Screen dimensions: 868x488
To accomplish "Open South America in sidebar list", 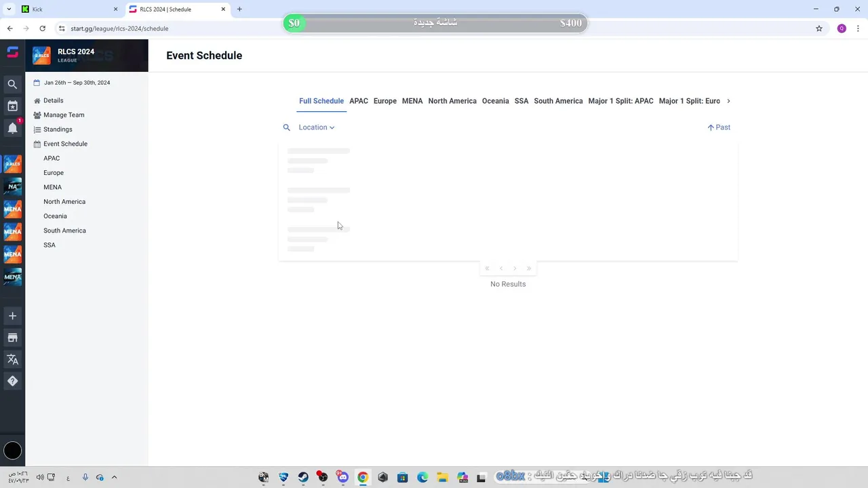I will coord(64,230).
